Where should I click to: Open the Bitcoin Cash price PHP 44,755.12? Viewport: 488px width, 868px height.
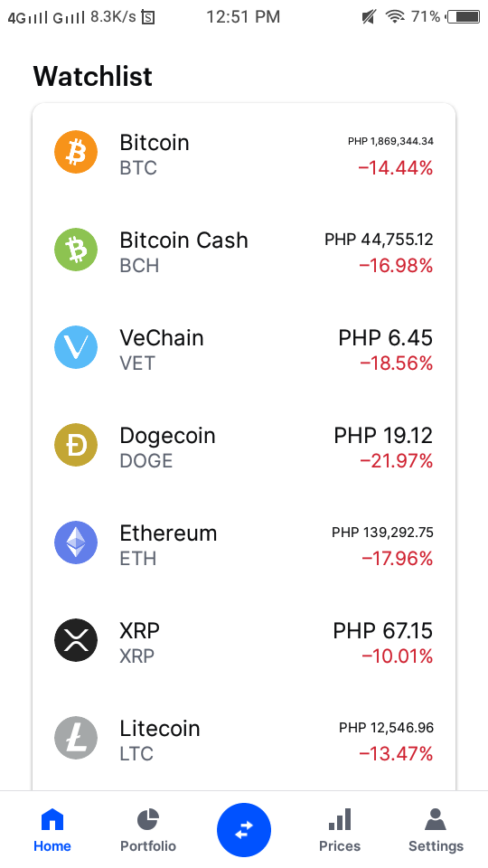pyautogui.click(x=379, y=240)
